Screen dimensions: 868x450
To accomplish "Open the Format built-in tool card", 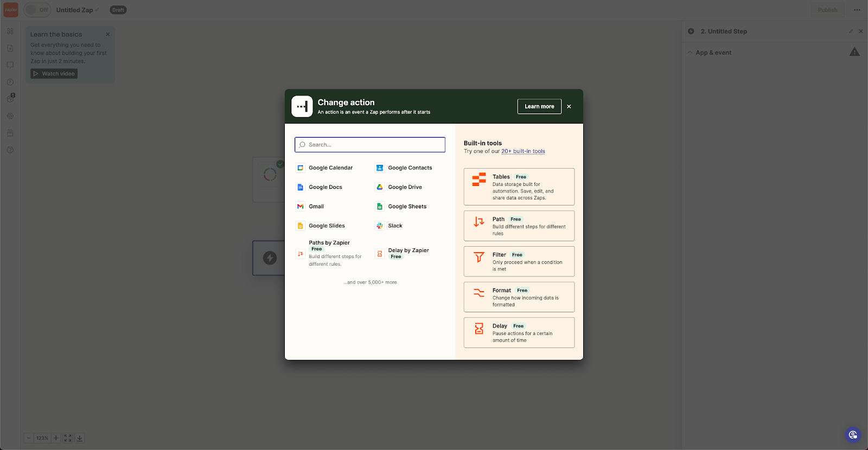I will pos(519,297).
